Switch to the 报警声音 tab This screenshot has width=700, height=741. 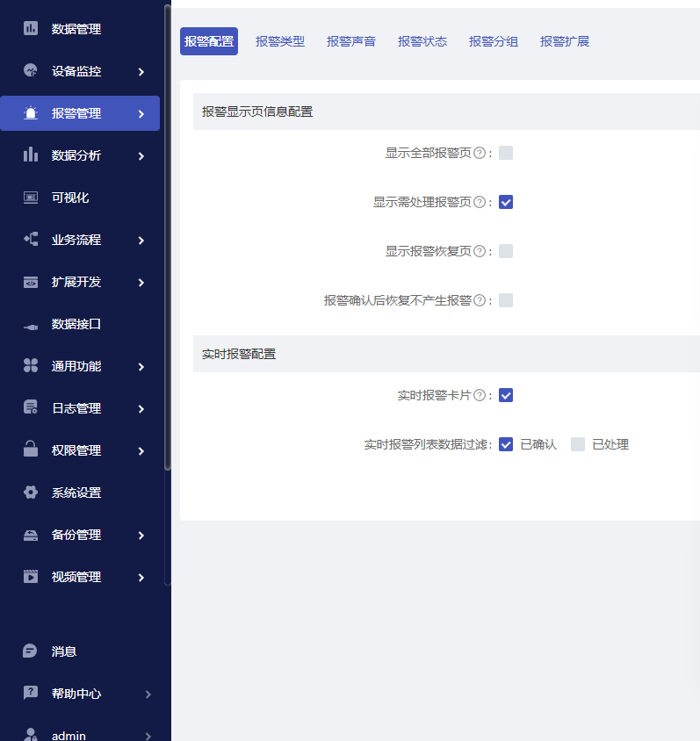[x=351, y=41]
